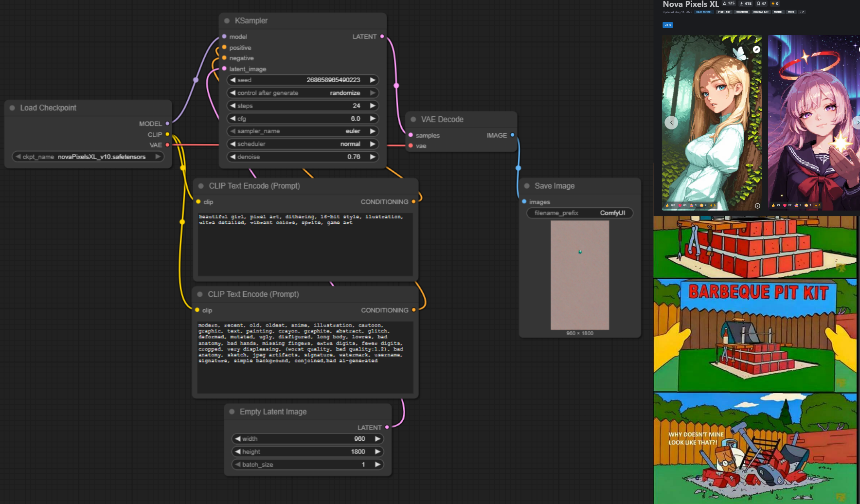The image size is (860, 504).
Task: Select the v1.0 version tab
Action: (667, 25)
